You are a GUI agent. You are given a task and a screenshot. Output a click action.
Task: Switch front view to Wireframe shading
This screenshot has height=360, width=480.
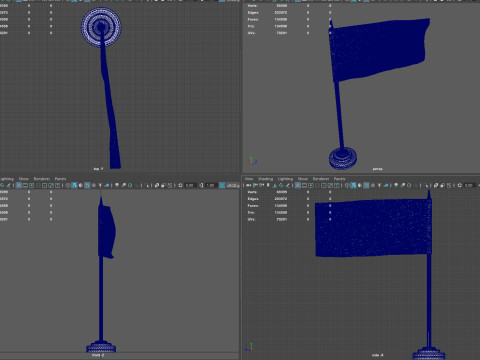pyautogui.click(x=68, y=185)
